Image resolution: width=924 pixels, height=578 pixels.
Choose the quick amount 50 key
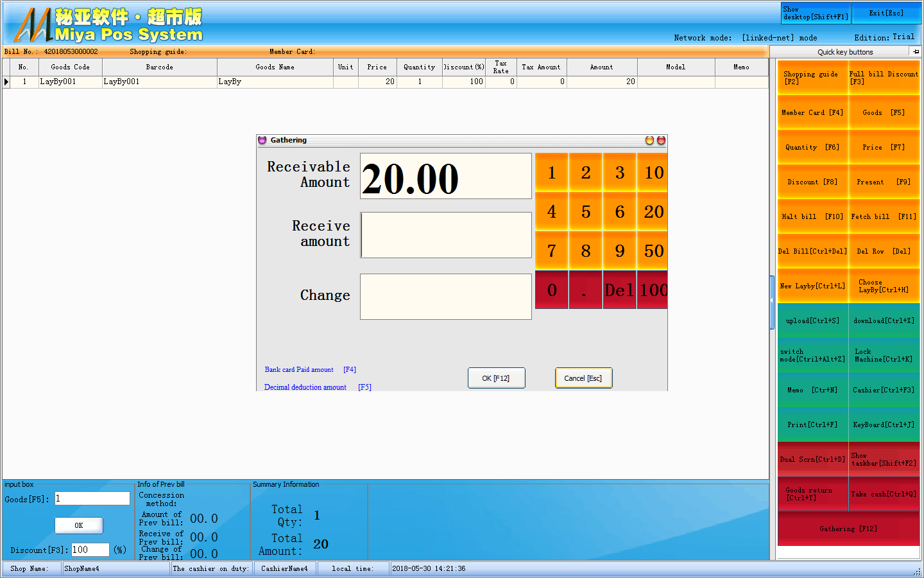click(653, 250)
